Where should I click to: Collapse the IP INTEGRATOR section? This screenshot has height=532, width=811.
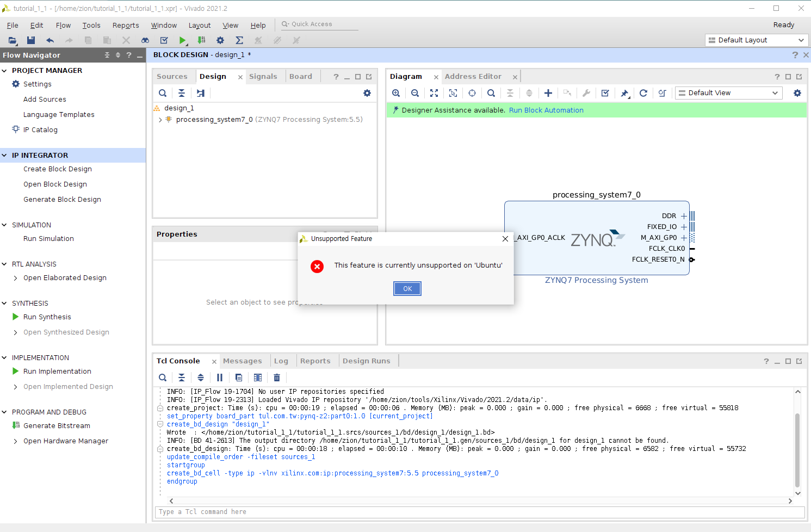[4, 156]
